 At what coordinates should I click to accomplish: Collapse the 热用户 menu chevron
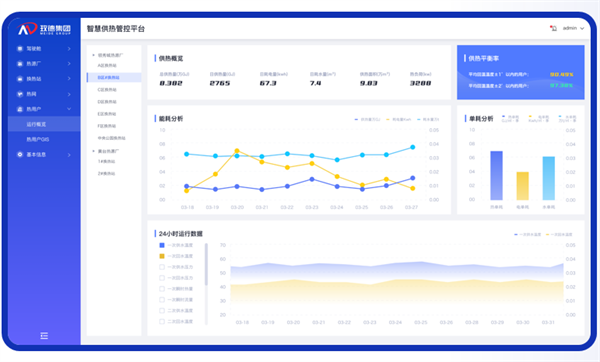pos(69,109)
